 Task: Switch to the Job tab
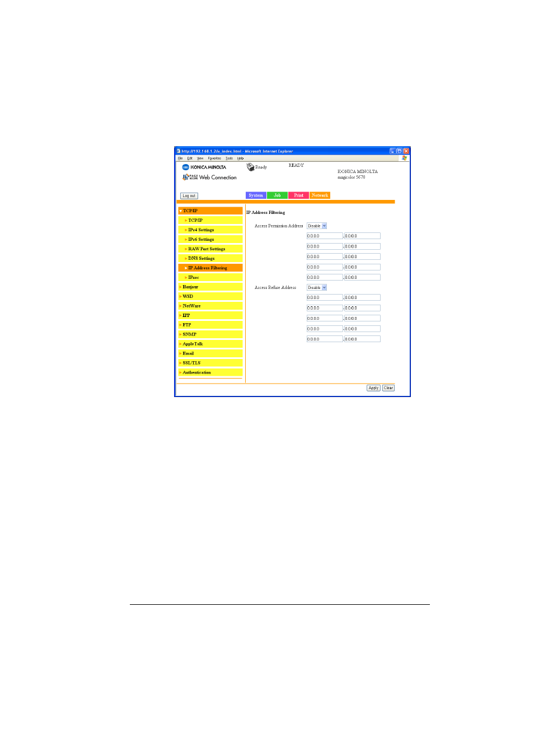pyautogui.click(x=277, y=195)
